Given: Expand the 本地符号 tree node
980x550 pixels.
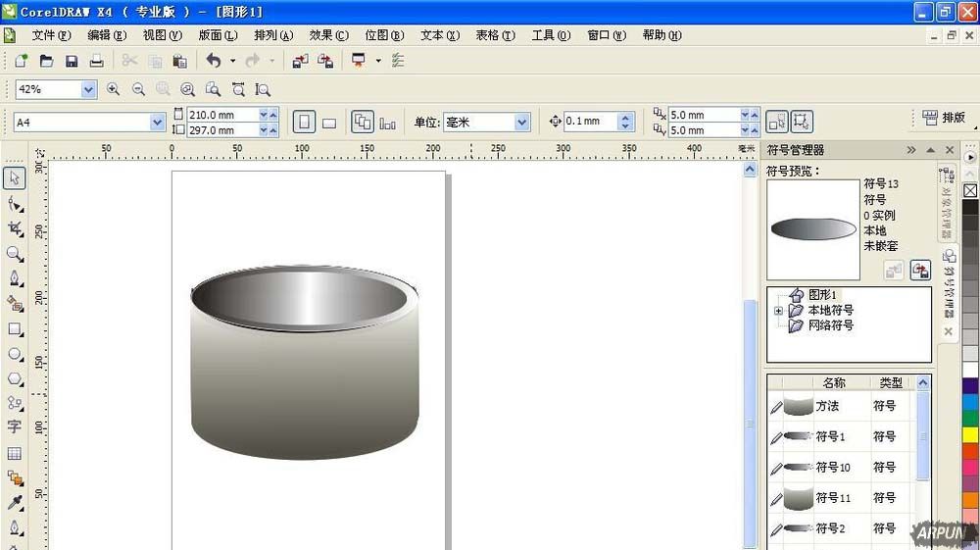Looking at the screenshot, I should pyautogui.click(x=778, y=311).
